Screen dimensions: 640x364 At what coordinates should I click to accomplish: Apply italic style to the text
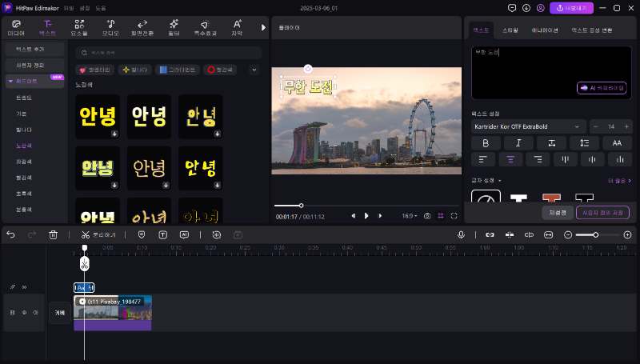[x=518, y=142]
